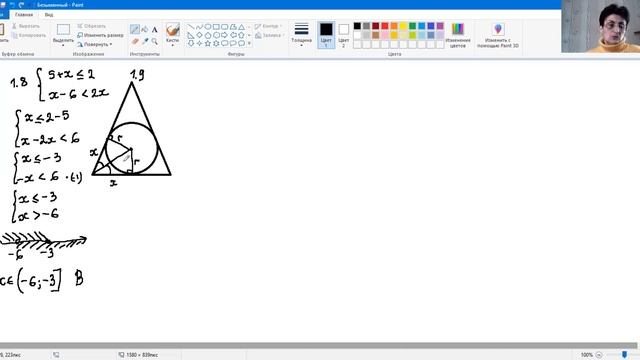Activate Color 1 (Цвет 1) selector
This screenshot has height=360, width=640.
tap(326, 35)
